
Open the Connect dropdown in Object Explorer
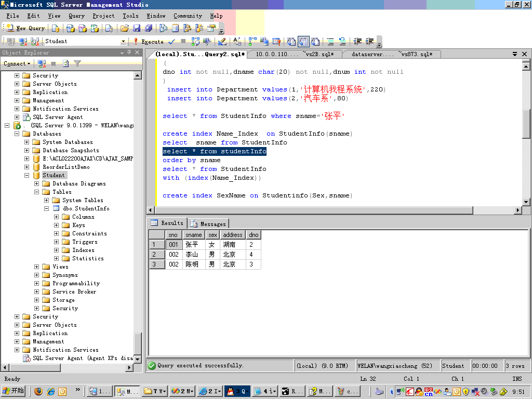tap(17, 63)
